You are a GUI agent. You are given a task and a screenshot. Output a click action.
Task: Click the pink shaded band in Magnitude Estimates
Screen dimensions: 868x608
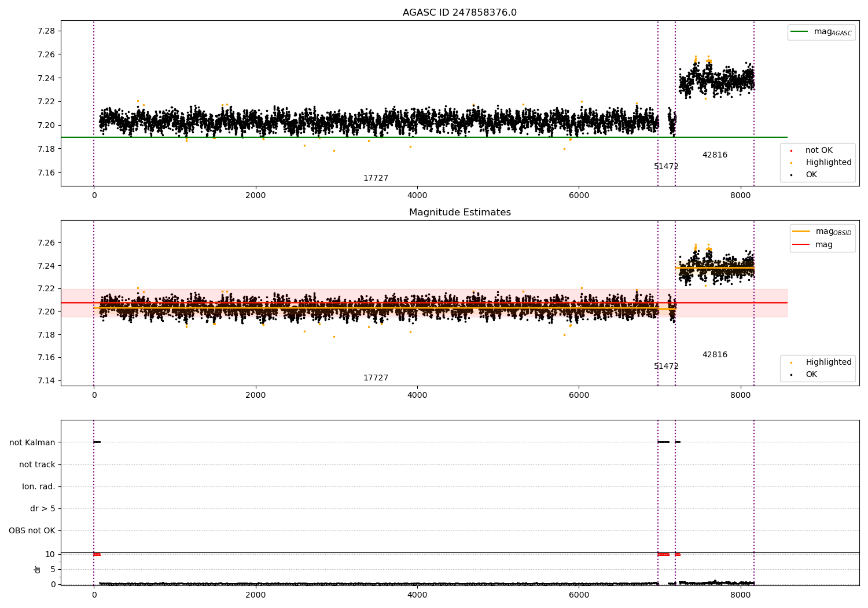pos(424,303)
